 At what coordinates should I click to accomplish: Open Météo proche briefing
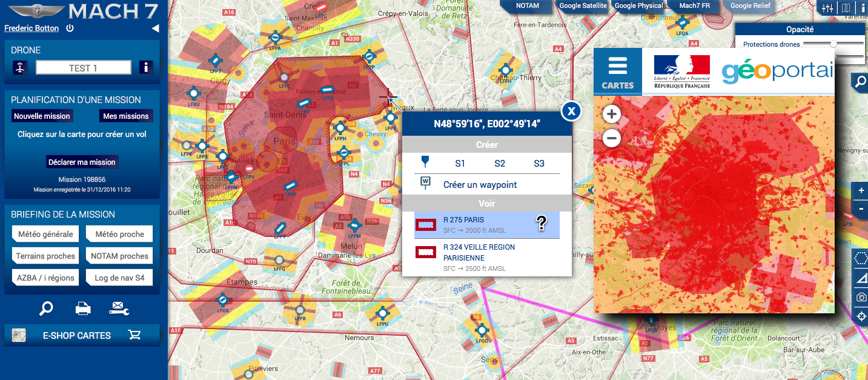point(119,234)
